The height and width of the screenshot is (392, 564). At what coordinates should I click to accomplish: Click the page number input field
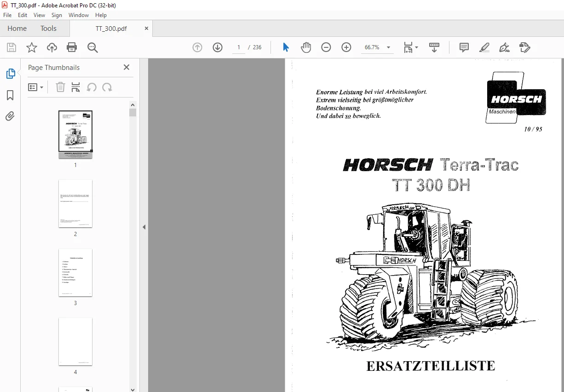(239, 47)
